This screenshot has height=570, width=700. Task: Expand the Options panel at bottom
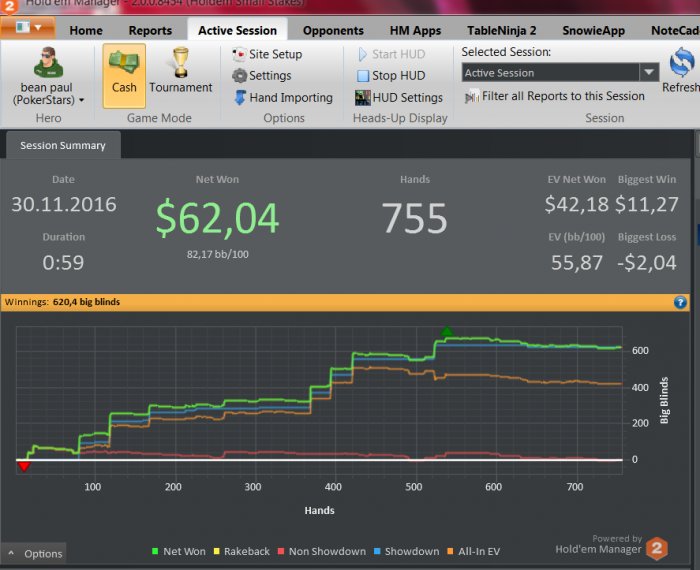[x=34, y=554]
